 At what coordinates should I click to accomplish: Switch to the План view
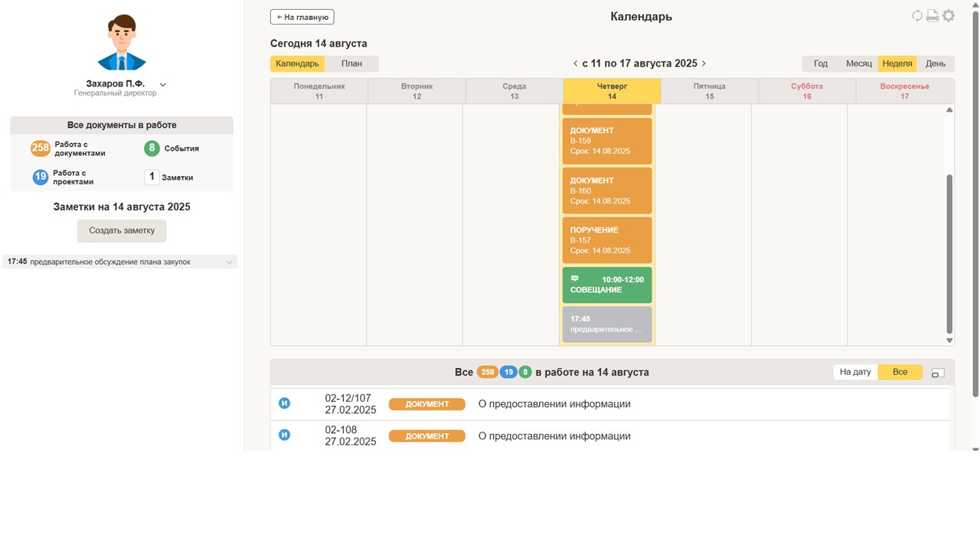pos(351,64)
